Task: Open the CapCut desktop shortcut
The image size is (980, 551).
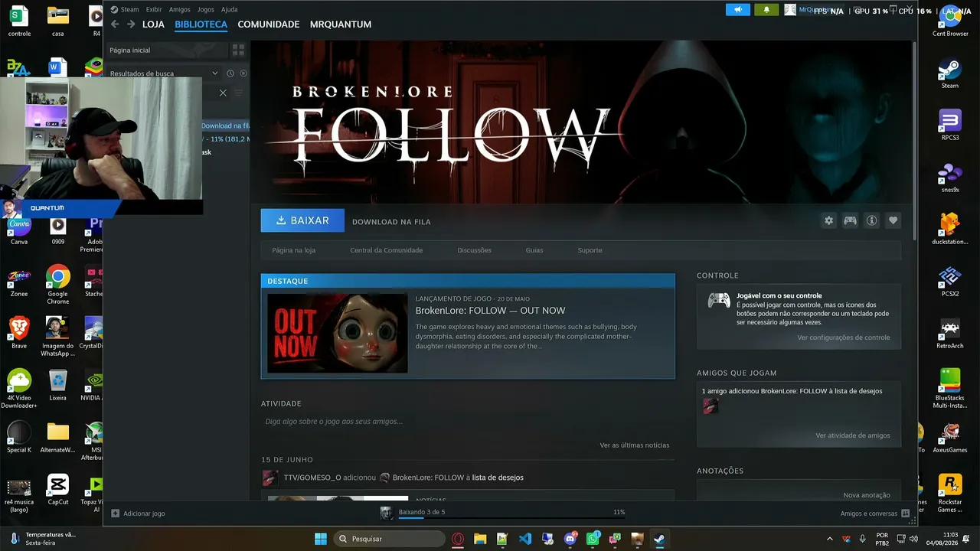Action: tap(57, 489)
